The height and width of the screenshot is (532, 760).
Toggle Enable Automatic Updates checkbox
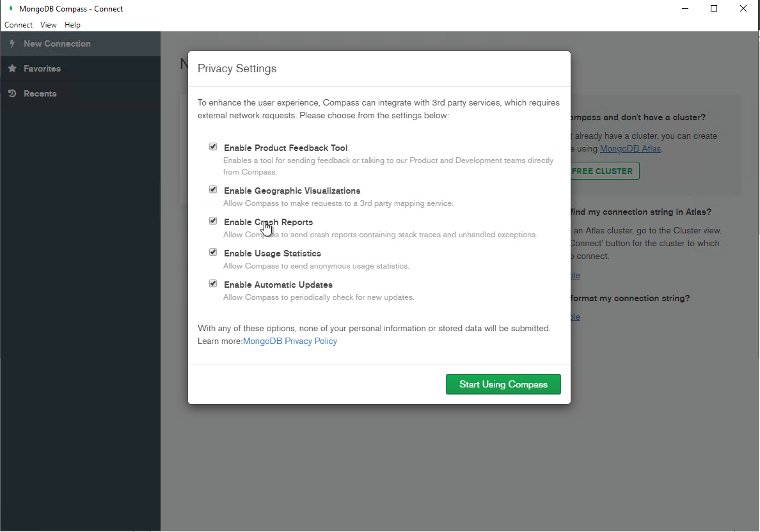pos(213,283)
